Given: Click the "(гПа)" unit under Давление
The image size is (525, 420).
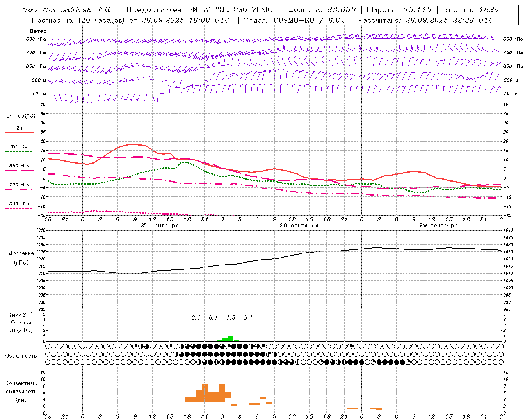Looking at the screenshot, I should tap(21, 263).
